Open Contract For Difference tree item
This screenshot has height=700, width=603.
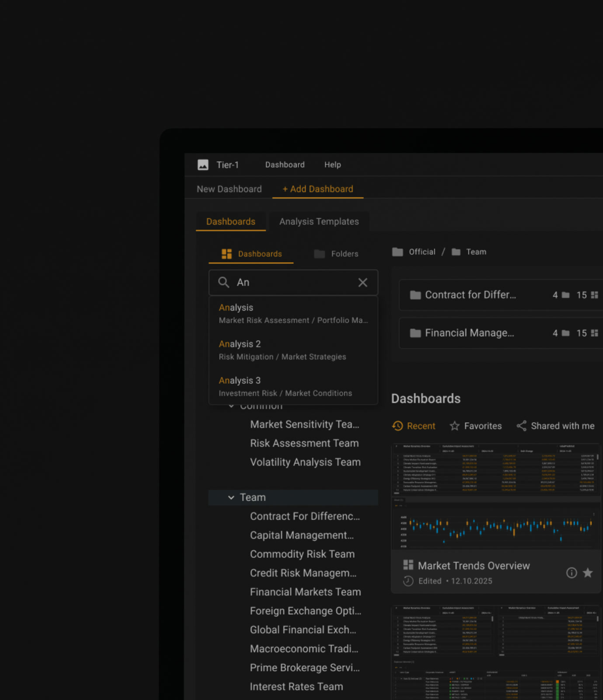click(x=305, y=516)
